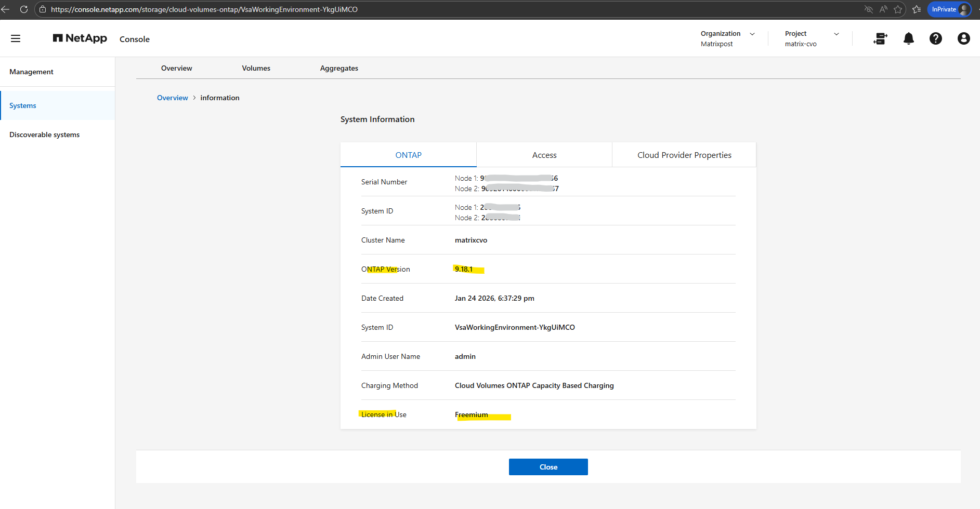Click the browser address bar URL

(204, 9)
